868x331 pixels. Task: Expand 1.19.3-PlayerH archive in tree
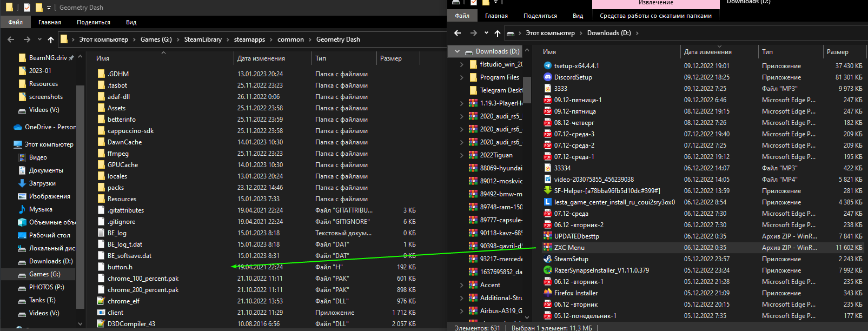pos(461,103)
